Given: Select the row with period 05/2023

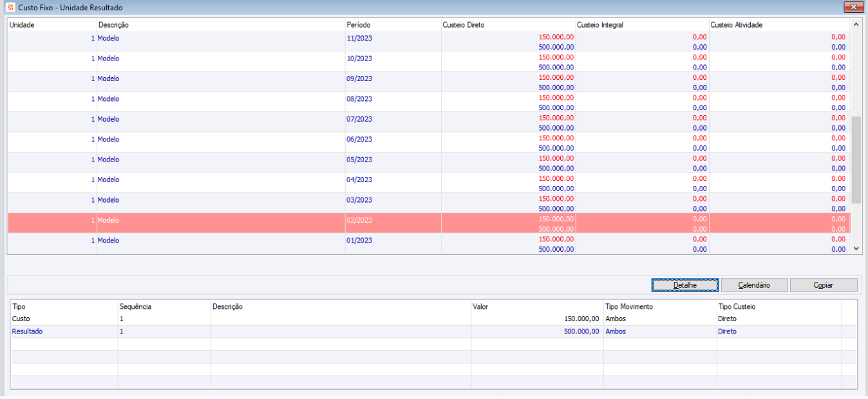Looking at the screenshot, I should 429,163.
